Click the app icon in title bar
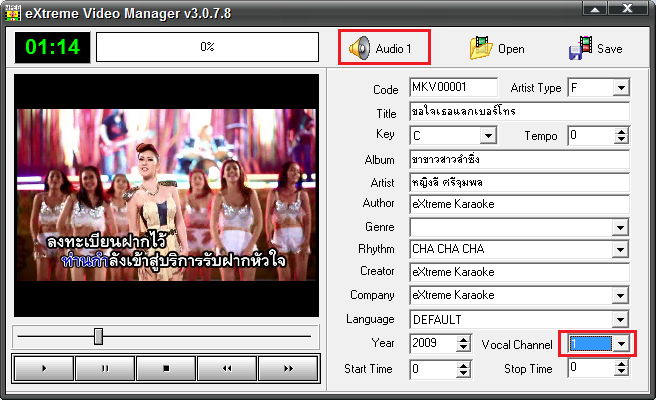 [x=13, y=13]
